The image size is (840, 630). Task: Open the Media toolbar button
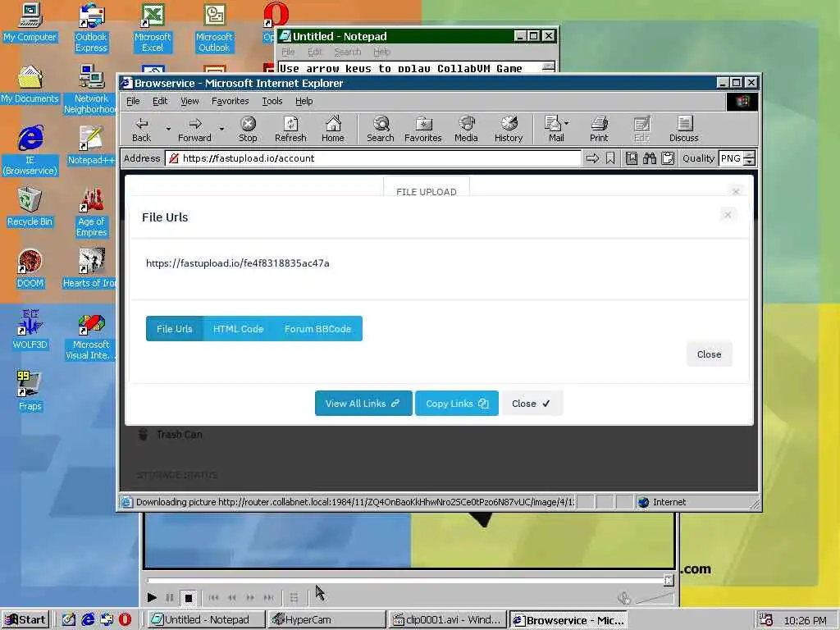pyautogui.click(x=466, y=129)
